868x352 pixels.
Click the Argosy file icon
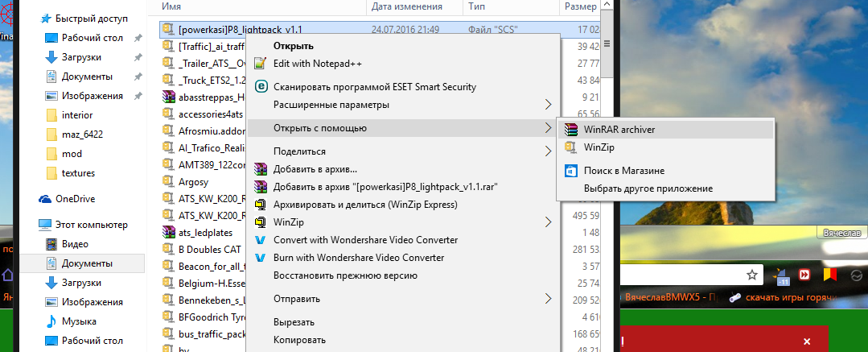[x=168, y=180]
